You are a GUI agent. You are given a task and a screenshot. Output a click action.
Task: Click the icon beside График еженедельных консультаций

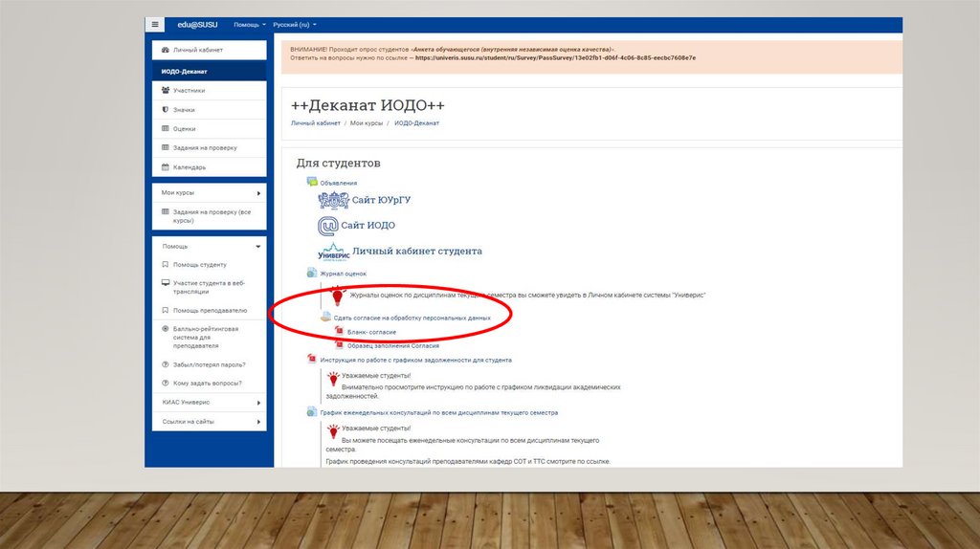click(x=312, y=411)
